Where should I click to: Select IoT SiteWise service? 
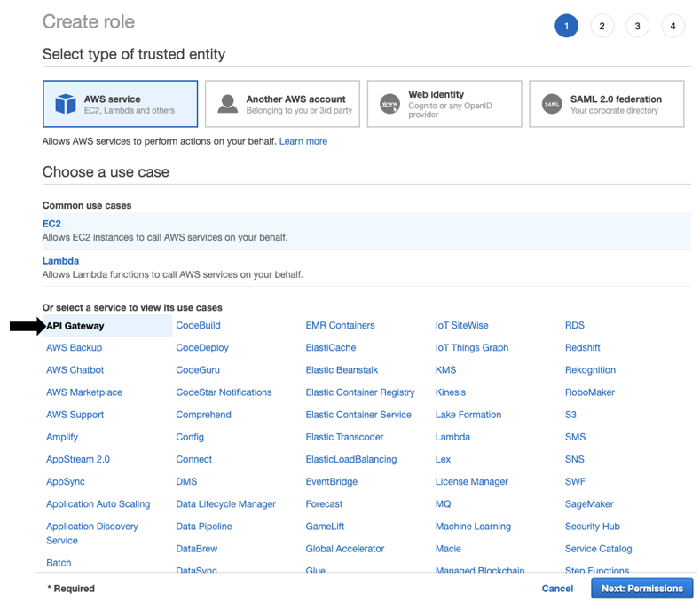(462, 325)
